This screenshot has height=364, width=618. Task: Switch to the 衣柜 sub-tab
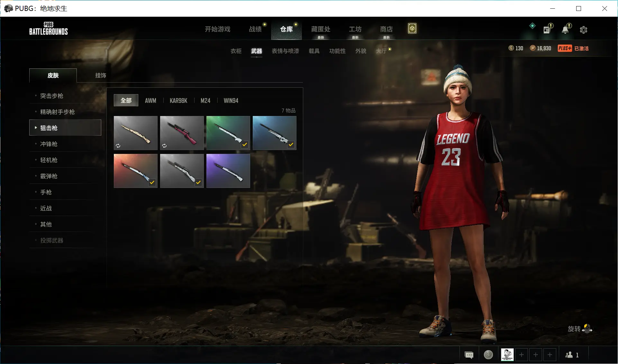[236, 51]
